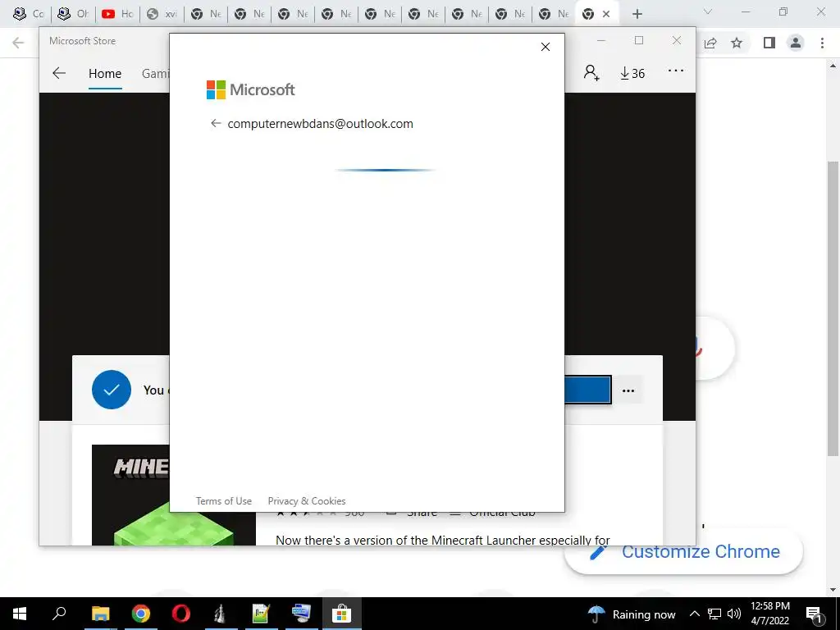Click the blue checkmark ownership icon

112,390
